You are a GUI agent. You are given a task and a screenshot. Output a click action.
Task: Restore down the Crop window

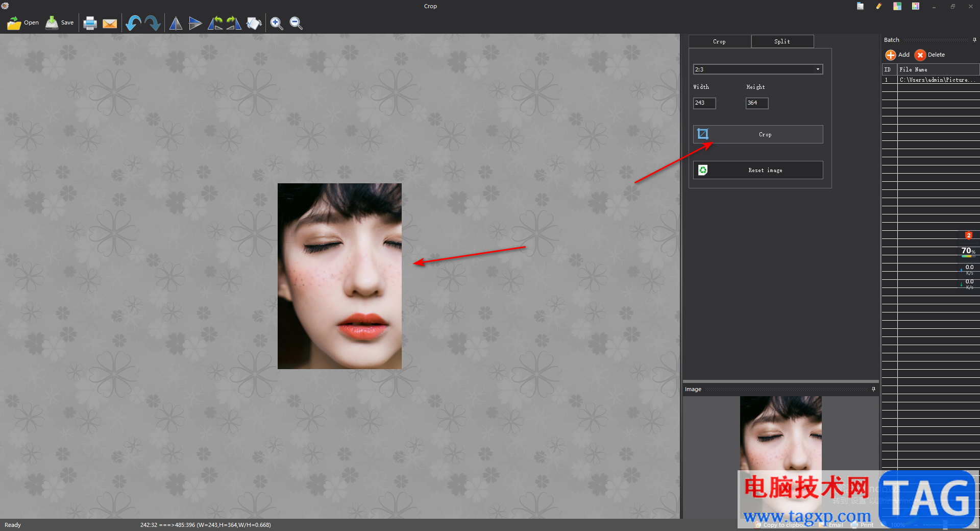click(952, 6)
